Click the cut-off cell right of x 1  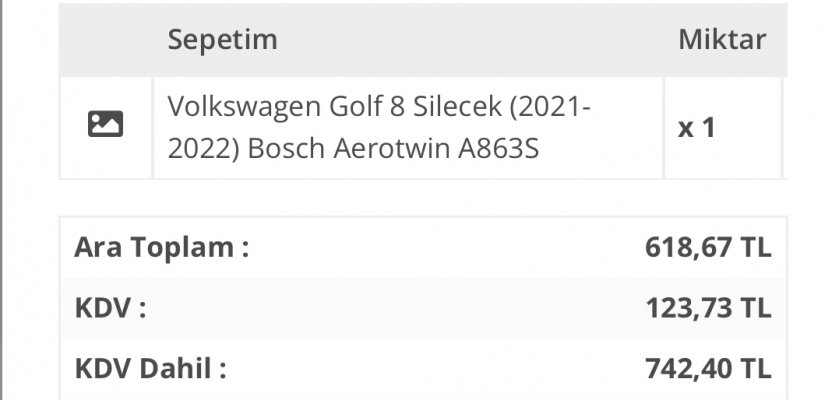point(785,127)
